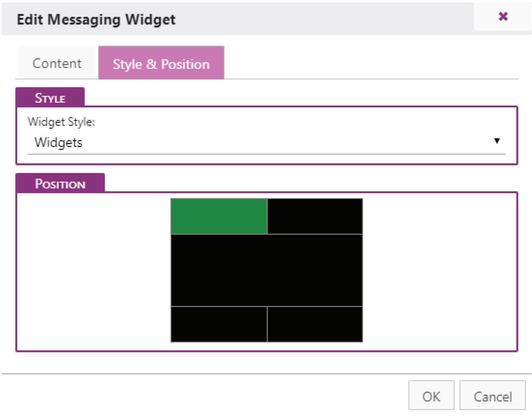Click the green highlighted position block
Screen dimensions: 532x418
click(219, 216)
